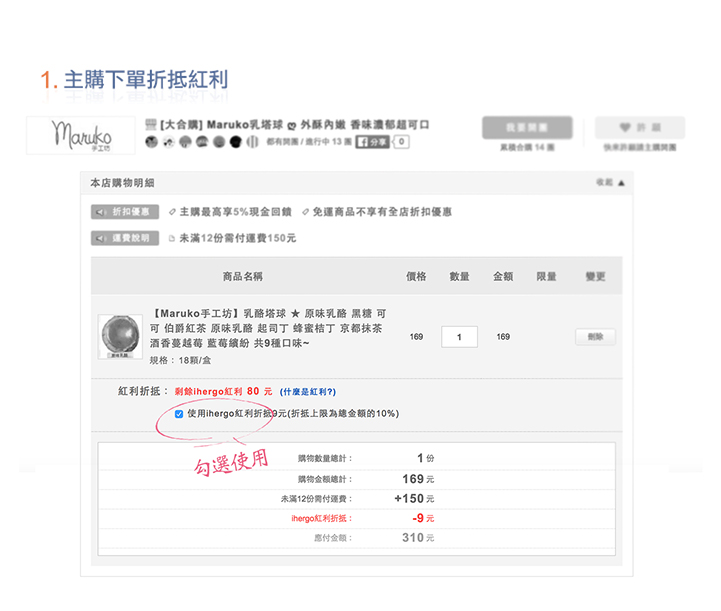Click the ihergo紅利折抵 -9 元 value
This screenshot has height=611, width=721.
click(423, 518)
